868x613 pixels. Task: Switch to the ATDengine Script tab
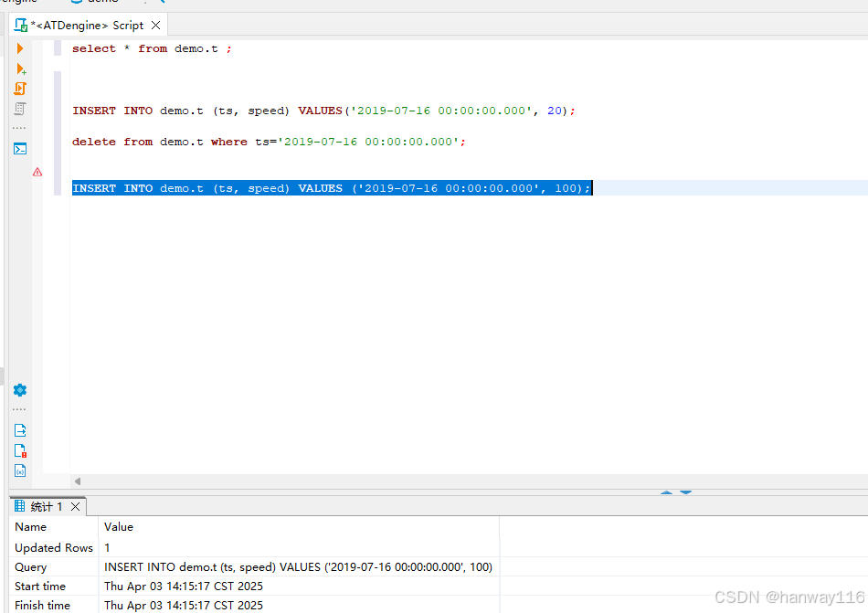(87, 26)
